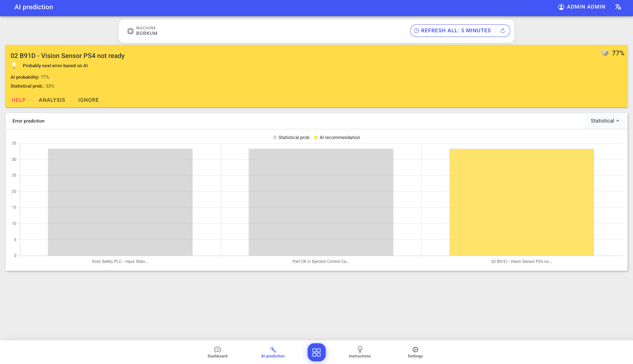Click the circular refresh arrow icon
633x364 pixels.
point(503,31)
